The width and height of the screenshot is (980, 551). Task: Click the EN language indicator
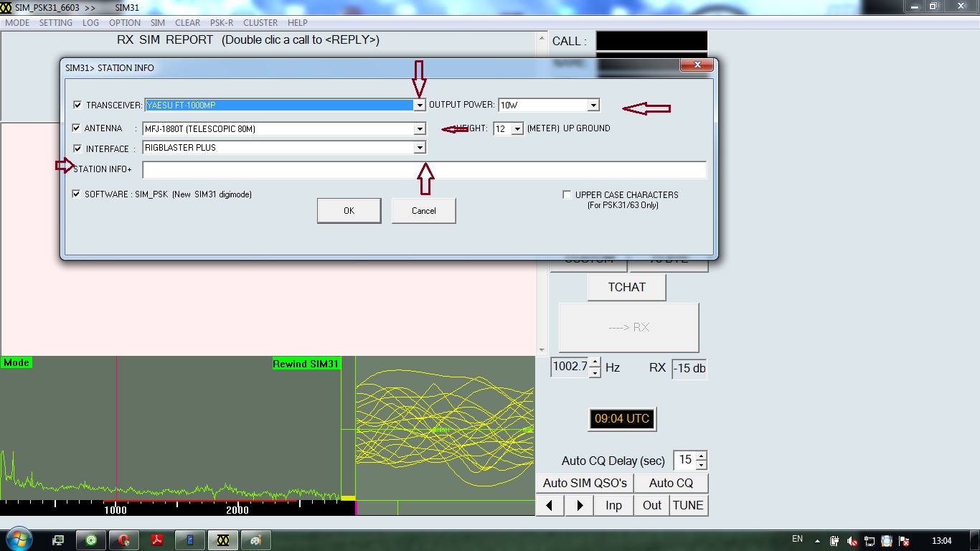(797, 539)
